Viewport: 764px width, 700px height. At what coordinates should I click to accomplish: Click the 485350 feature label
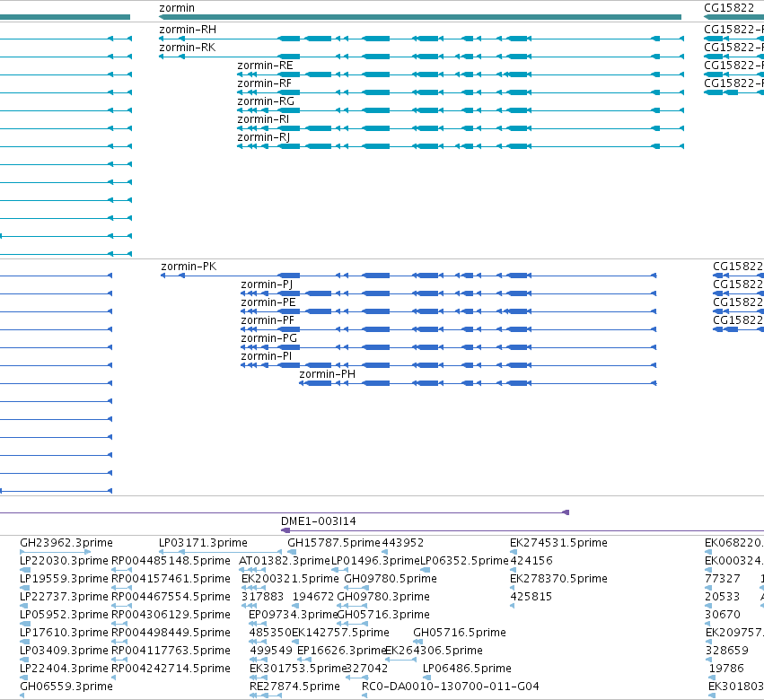[270, 633]
